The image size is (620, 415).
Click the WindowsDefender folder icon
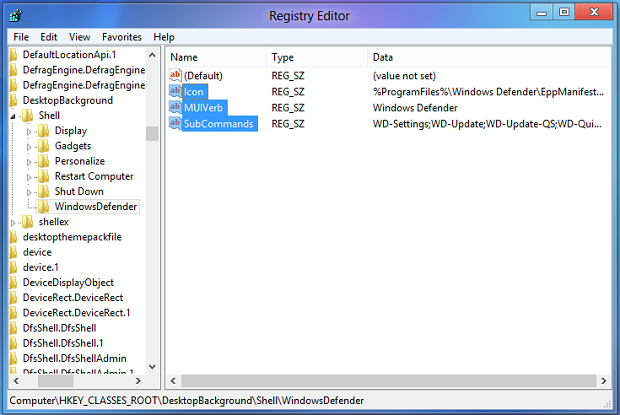(44, 207)
